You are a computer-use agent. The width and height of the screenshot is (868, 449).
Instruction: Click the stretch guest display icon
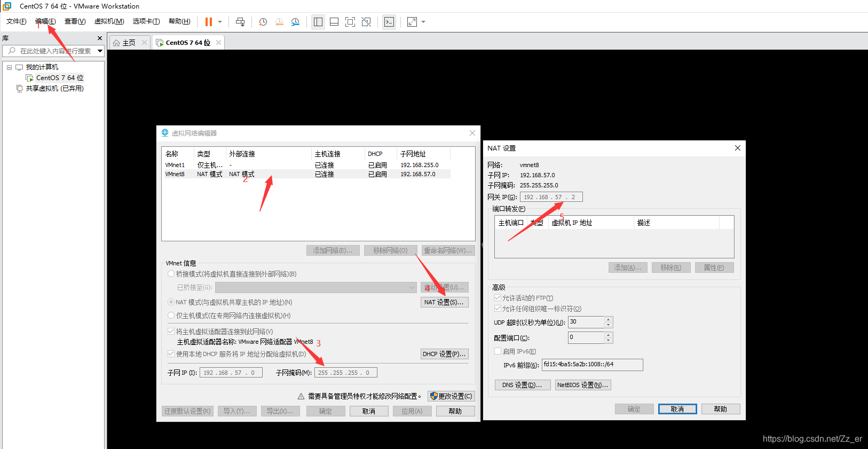(x=412, y=22)
